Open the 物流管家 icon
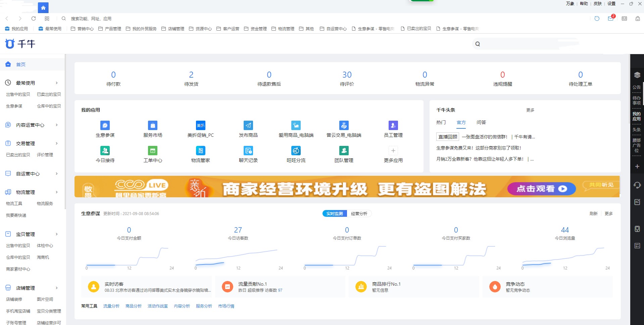The image size is (644, 325). (200, 151)
